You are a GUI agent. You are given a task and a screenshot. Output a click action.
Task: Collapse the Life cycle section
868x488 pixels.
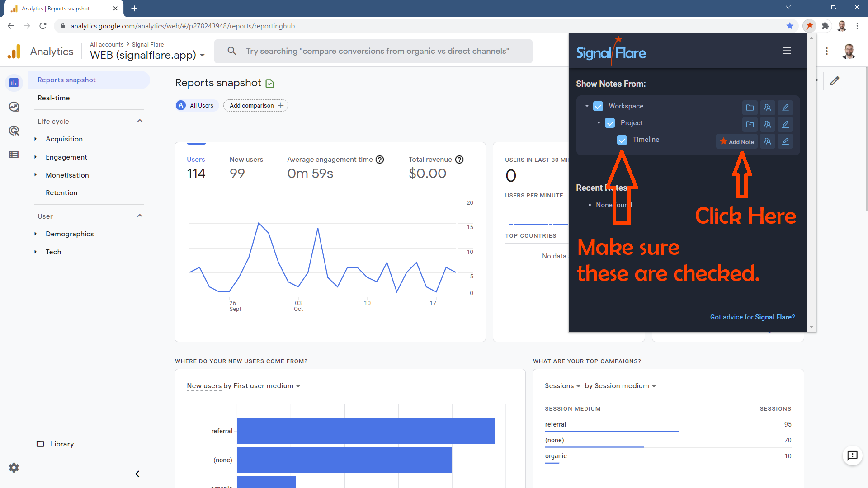[140, 121]
